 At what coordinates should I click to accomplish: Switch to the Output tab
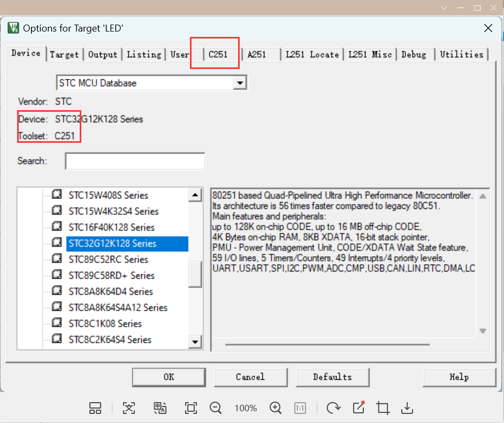coord(103,55)
